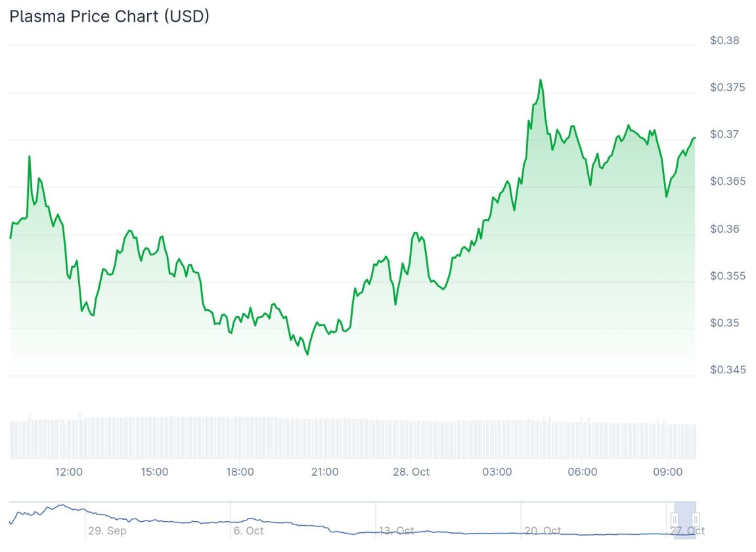Click the highest peak of the price line
The height and width of the screenshot is (552, 756).
(x=541, y=80)
